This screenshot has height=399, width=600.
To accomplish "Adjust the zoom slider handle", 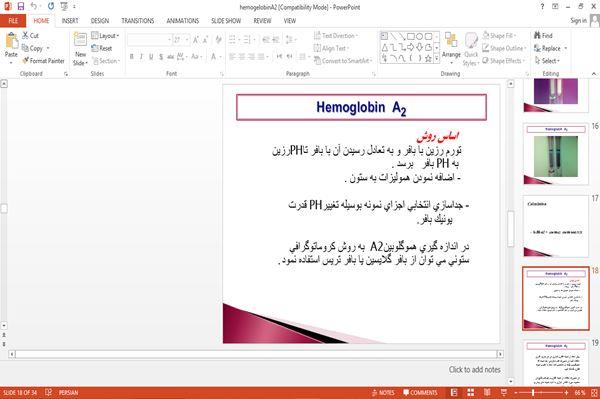I will click(533, 392).
